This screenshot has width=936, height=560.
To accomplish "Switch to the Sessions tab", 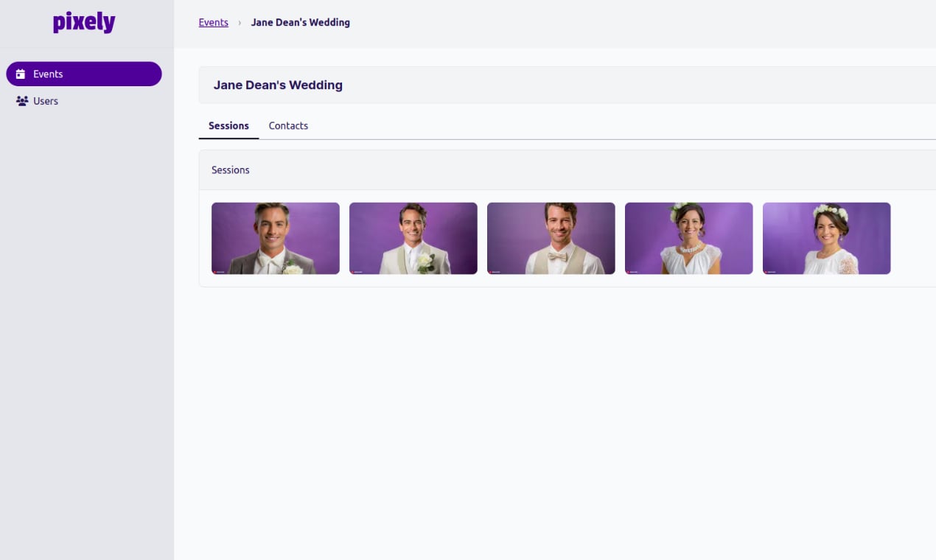I will pyautogui.click(x=228, y=125).
